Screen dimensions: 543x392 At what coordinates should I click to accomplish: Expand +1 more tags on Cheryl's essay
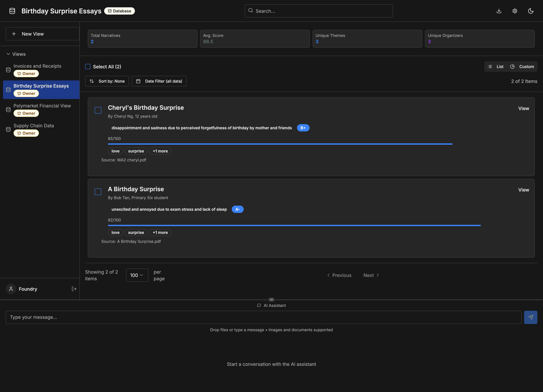160,151
